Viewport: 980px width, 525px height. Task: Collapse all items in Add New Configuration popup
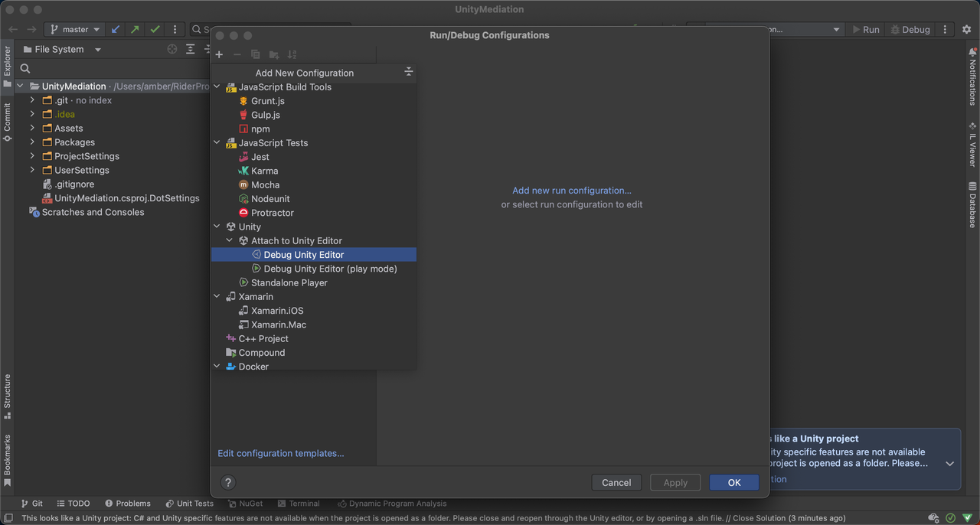pos(409,72)
